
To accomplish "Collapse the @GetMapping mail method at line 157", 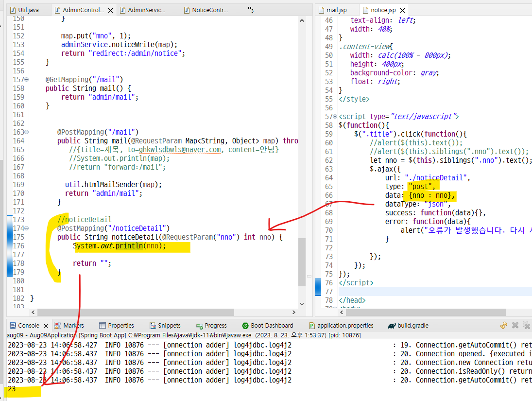I will 26,79.
